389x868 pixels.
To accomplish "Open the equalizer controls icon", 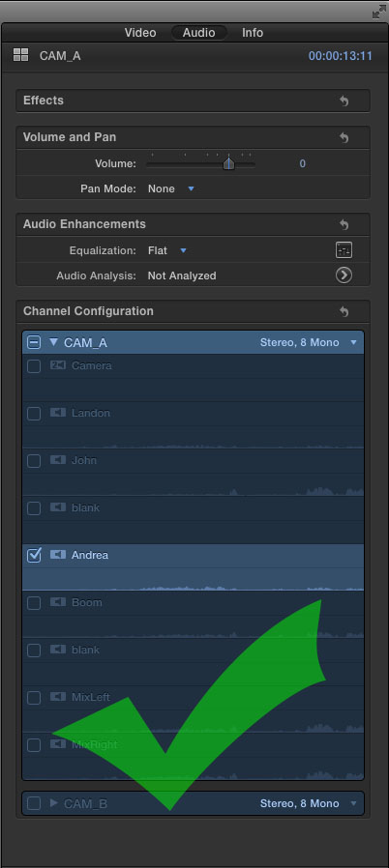I will (x=344, y=250).
